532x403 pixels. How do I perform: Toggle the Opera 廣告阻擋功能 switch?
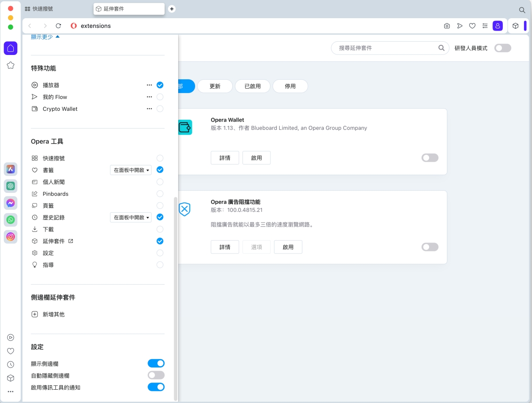tap(430, 247)
